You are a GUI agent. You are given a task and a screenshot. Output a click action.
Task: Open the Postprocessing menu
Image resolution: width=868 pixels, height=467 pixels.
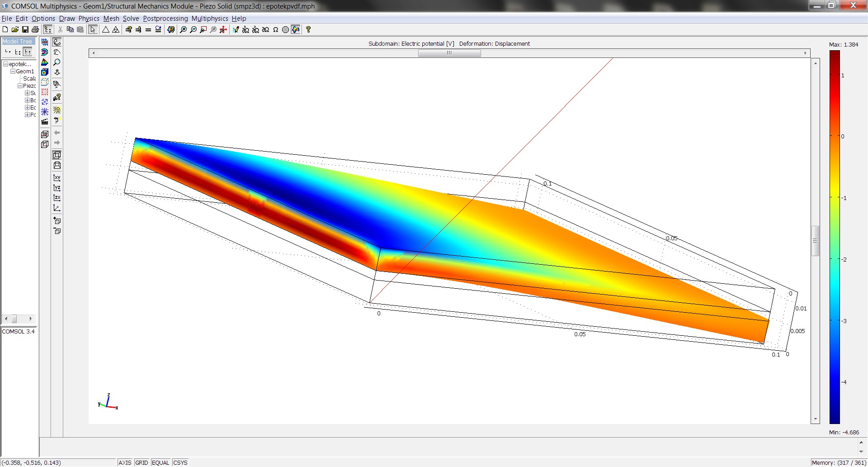(x=165, y=19)
